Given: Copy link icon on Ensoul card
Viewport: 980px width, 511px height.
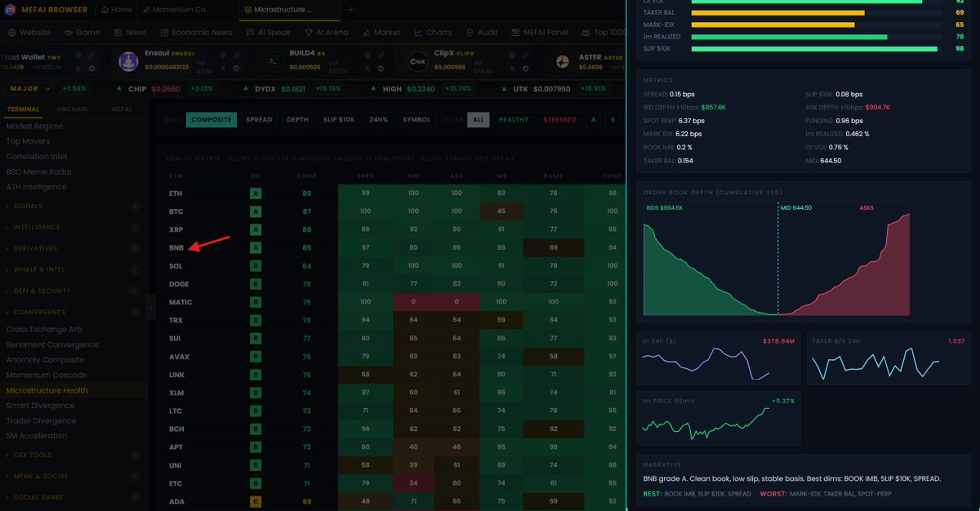Looking at the screenshot, I should click(235, 55).
